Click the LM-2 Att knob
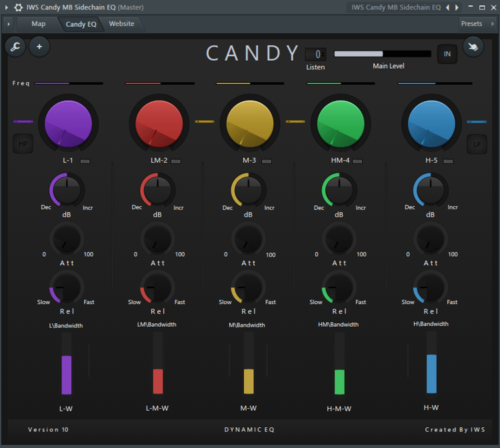 pos(157,239)
